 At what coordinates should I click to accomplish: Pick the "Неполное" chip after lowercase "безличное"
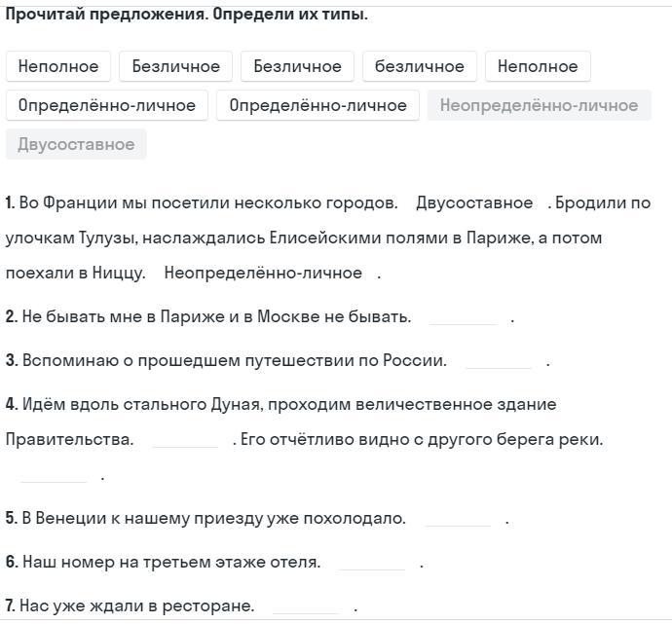coord(538,66)
